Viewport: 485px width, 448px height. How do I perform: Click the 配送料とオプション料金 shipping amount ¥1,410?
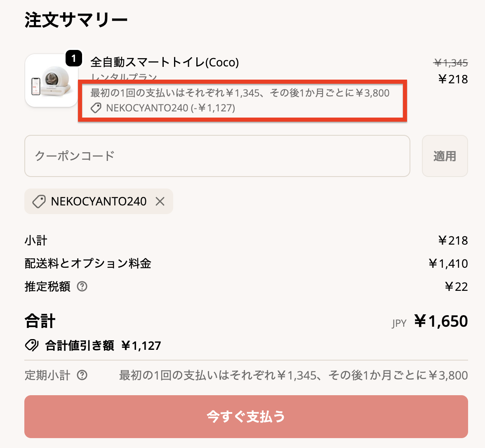[448, 263]
